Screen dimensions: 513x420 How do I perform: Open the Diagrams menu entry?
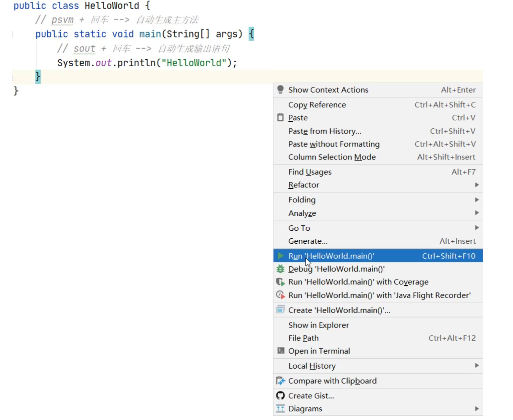coord(378,408)
